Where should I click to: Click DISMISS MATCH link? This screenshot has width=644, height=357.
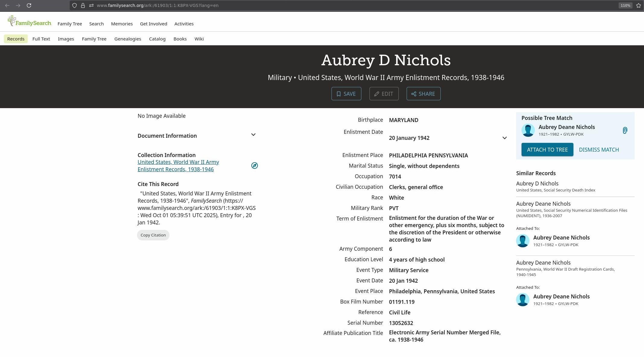[x=599, y=150]
